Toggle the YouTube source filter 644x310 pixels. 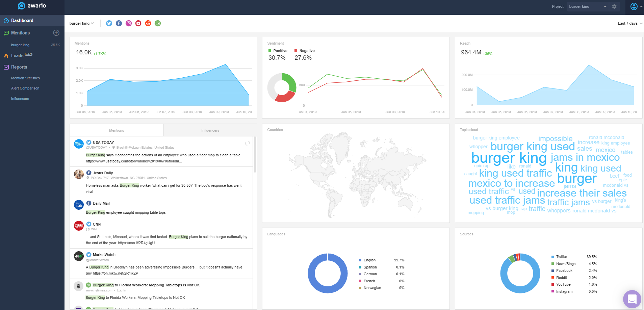click(138, 23)
